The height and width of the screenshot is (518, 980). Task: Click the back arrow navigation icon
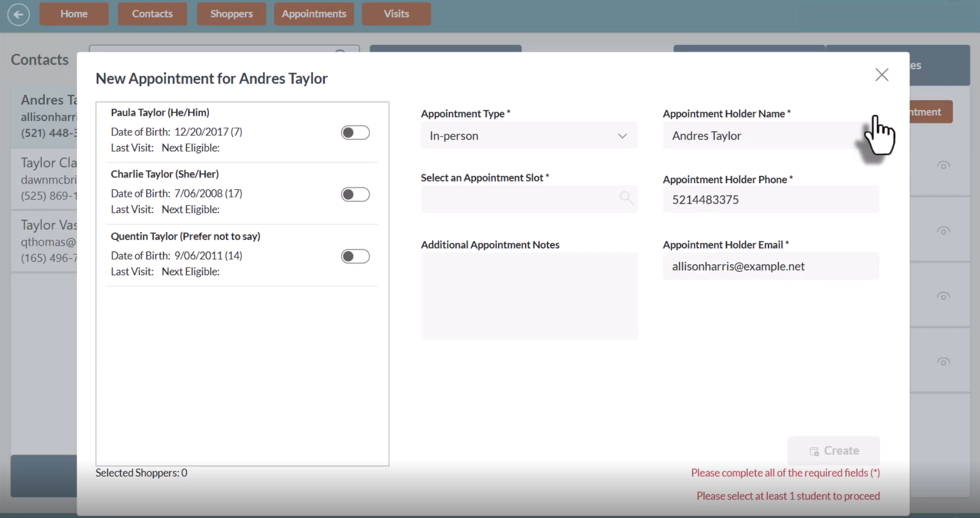click(x=19, y=14)
